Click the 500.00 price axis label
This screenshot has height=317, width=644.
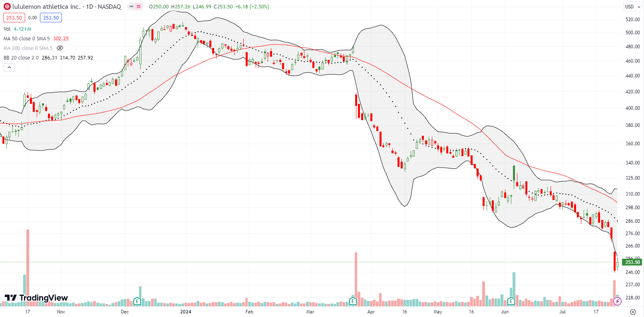pos(632,33)
